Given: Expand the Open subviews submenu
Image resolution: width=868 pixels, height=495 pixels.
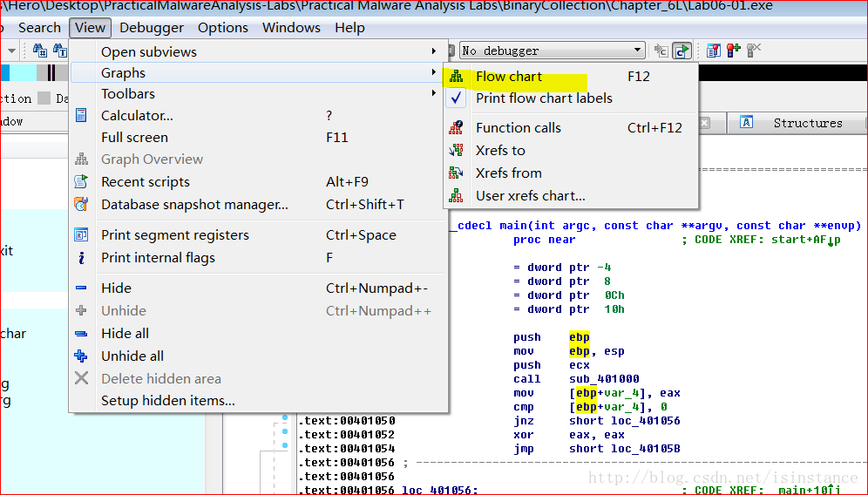Looking at the screenshot, I should pyautogui.click(x=259, y=52).
